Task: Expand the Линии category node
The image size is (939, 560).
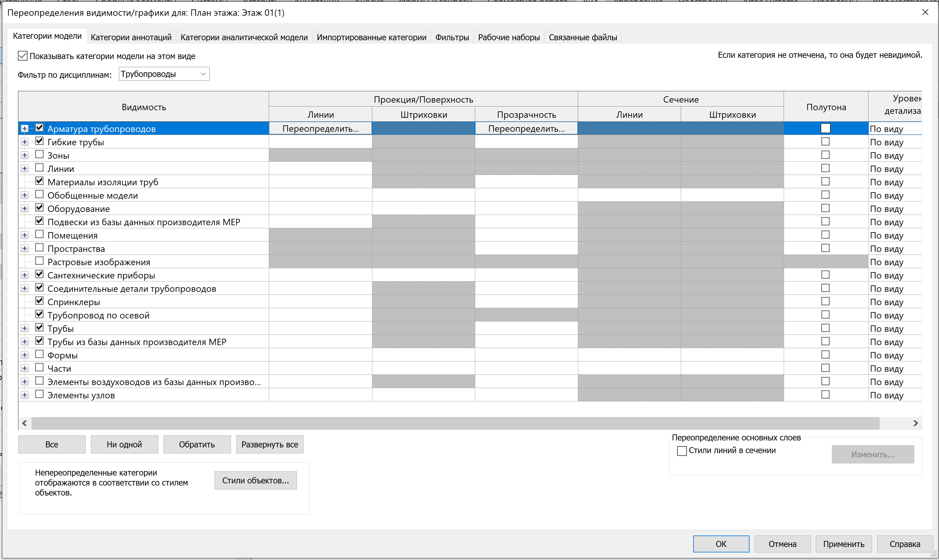Action: point(25,169)
